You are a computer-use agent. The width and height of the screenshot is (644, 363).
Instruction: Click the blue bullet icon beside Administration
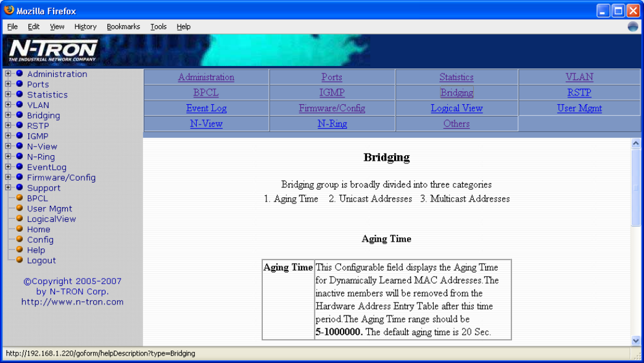(19, 74)
